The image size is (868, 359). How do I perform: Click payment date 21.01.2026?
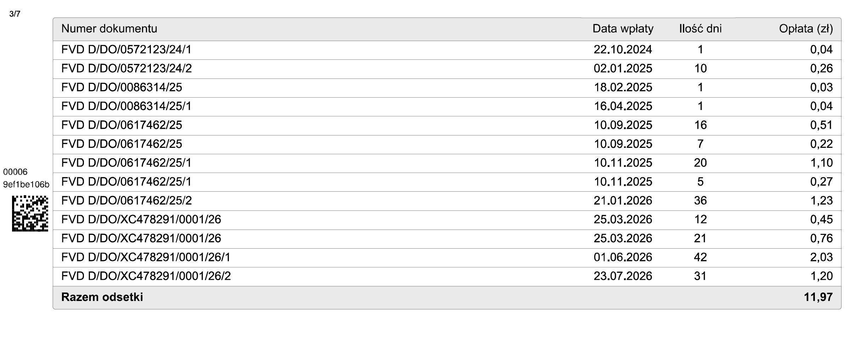pyautogui.click(x=623, y=201)
